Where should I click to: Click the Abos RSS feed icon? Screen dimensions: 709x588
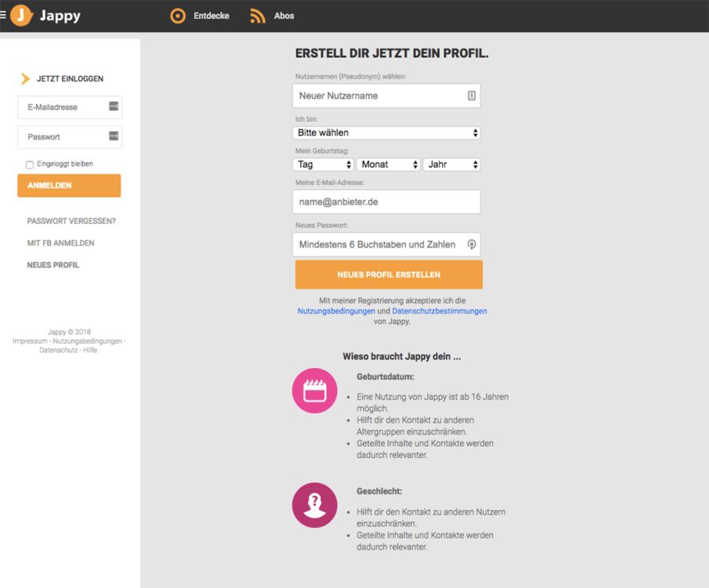(x=258, y=16)
